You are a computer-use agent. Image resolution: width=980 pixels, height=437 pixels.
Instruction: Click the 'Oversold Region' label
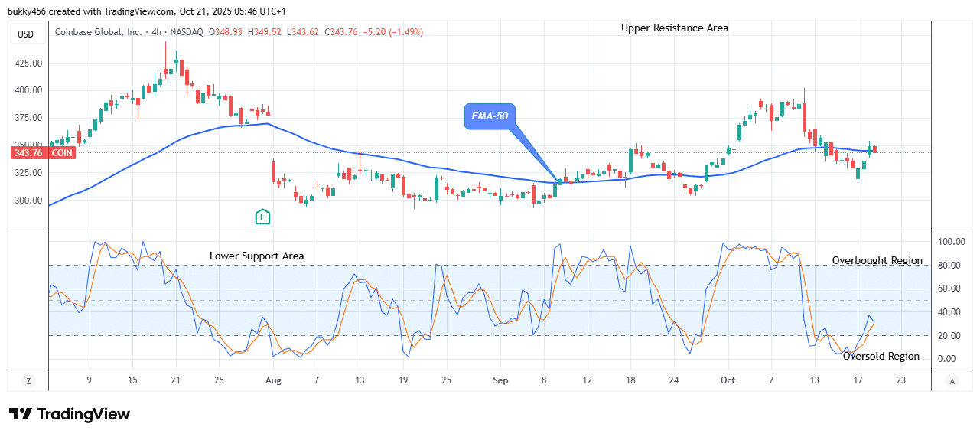(x=881, y=356)
